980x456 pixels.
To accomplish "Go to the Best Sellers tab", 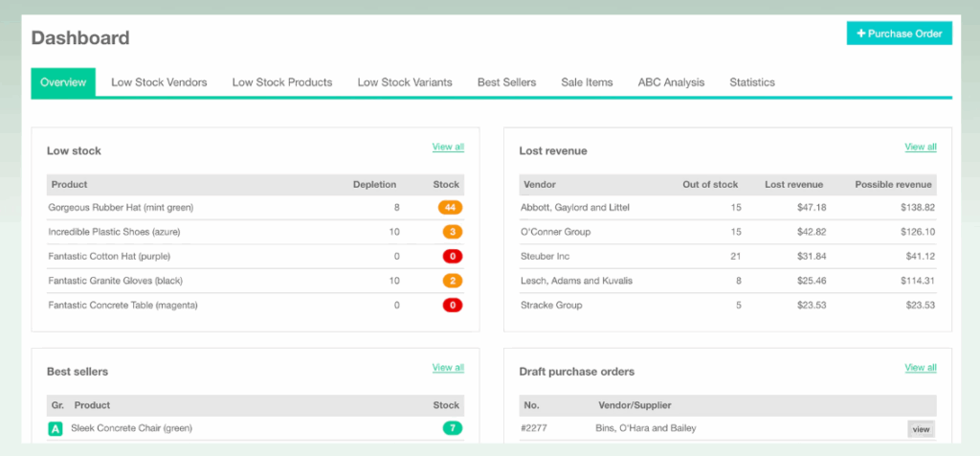I will (506, 82).
